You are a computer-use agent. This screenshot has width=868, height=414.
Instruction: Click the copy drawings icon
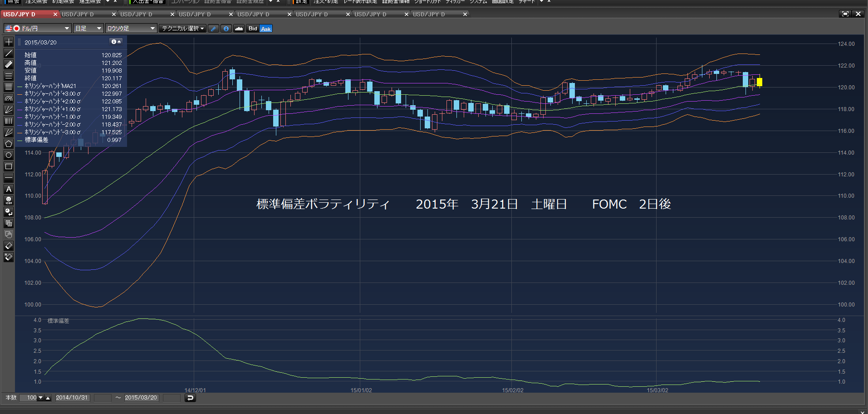pos(9,223)
